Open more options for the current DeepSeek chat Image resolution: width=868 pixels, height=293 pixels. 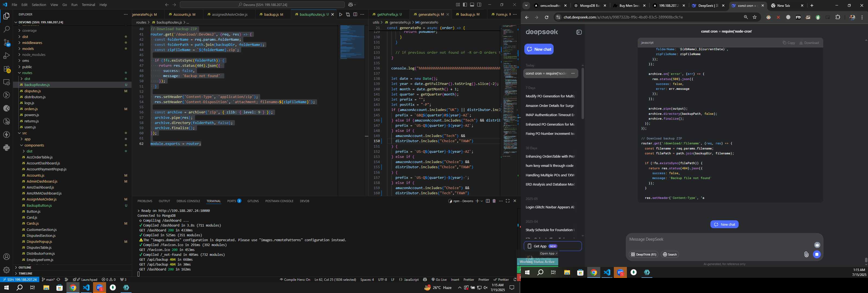(x=573, y=74)
